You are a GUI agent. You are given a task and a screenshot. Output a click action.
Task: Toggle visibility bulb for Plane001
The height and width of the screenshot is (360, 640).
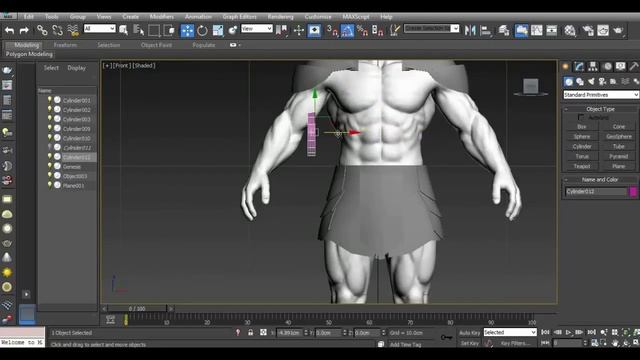pos(50,184)
